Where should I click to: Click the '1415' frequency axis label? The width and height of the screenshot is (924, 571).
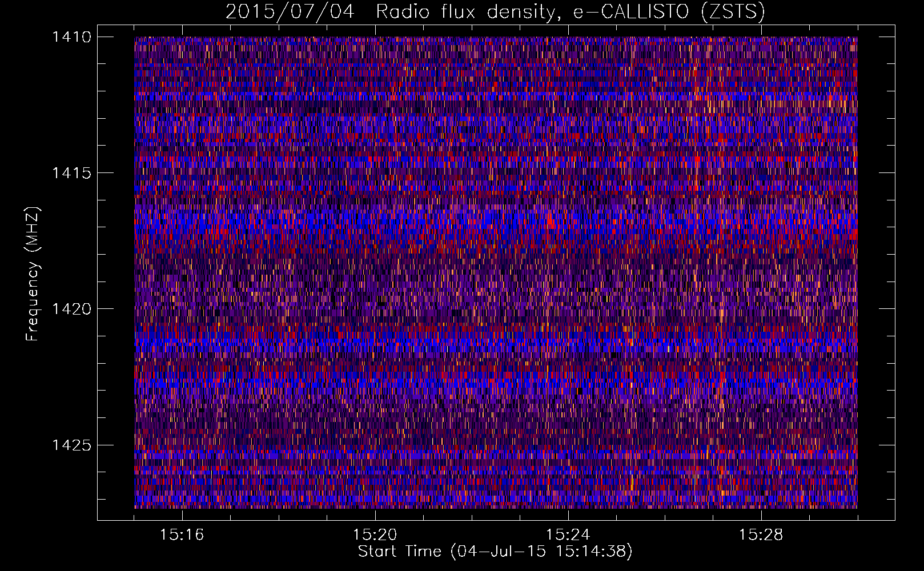click(x=71, y=173)
